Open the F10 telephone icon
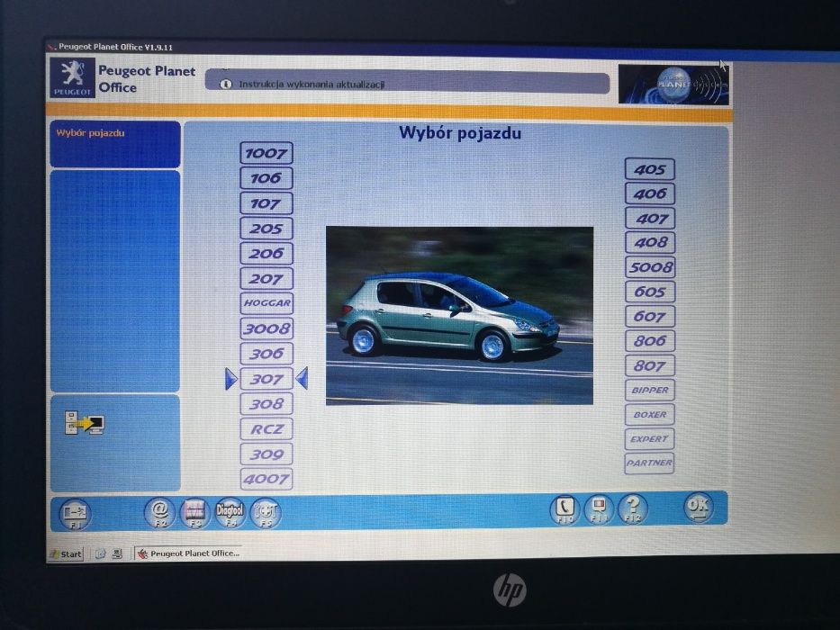 [x=565, y=509]
